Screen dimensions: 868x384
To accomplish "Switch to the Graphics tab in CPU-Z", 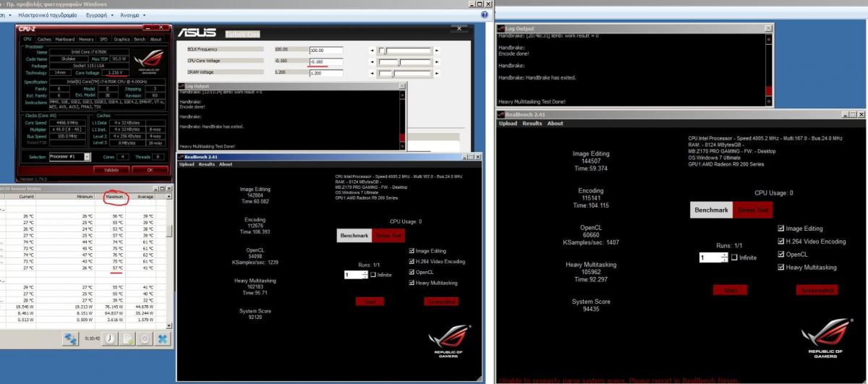I will pyautogui.click(x=122, y=39).
